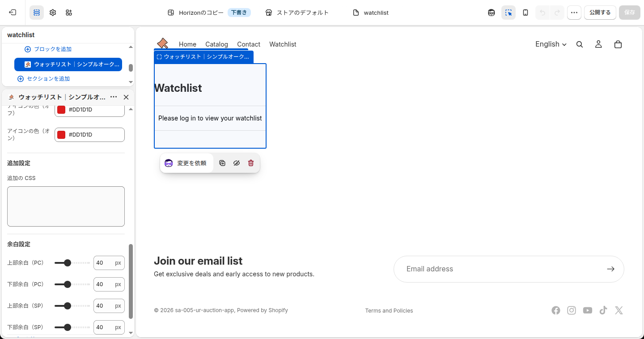Click into the 追加の CSS text area
Viewport: 644px width, 339px height.
click(66, 206)
